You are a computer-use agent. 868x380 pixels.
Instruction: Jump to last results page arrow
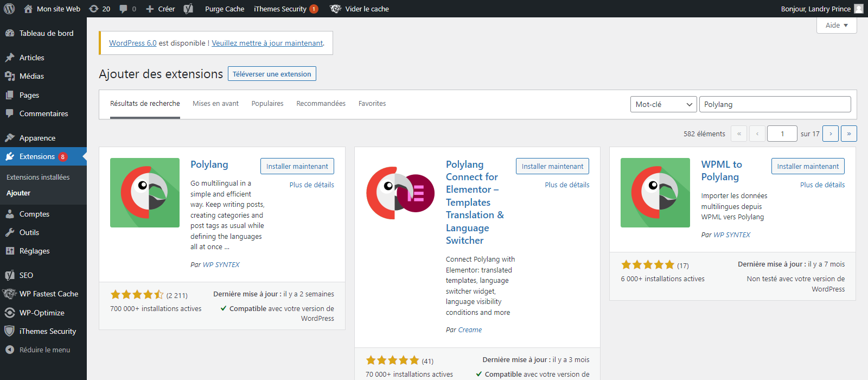click(x=849, y=134)
